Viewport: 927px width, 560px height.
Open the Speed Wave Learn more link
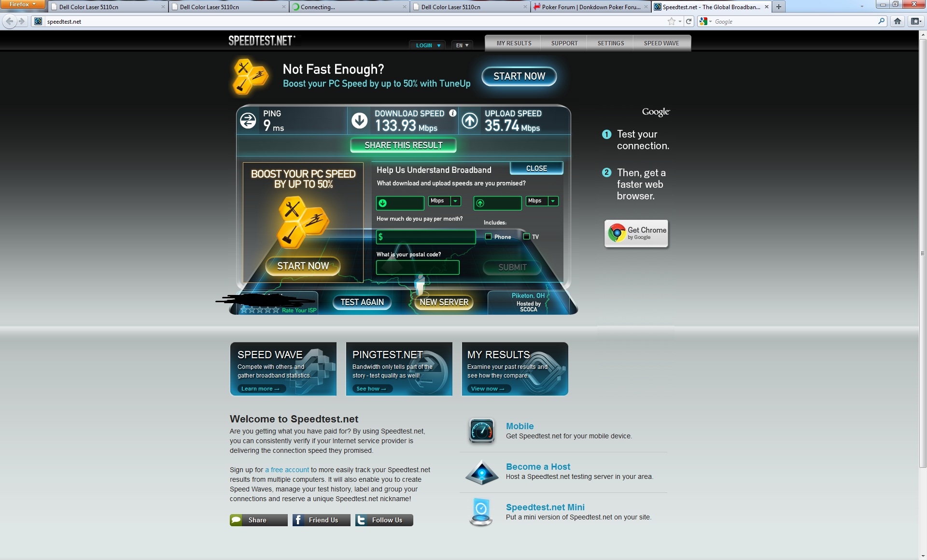261,389
